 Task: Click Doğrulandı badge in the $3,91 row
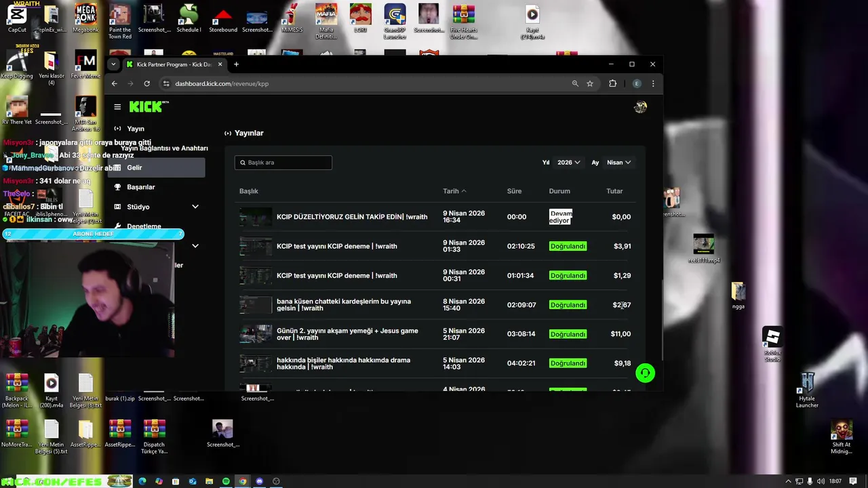[x=568, y=246]
